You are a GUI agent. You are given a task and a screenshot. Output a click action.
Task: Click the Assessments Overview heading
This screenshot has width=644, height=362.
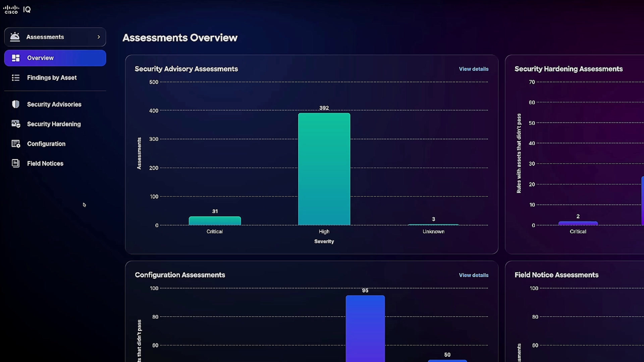(x=180, y=38)
